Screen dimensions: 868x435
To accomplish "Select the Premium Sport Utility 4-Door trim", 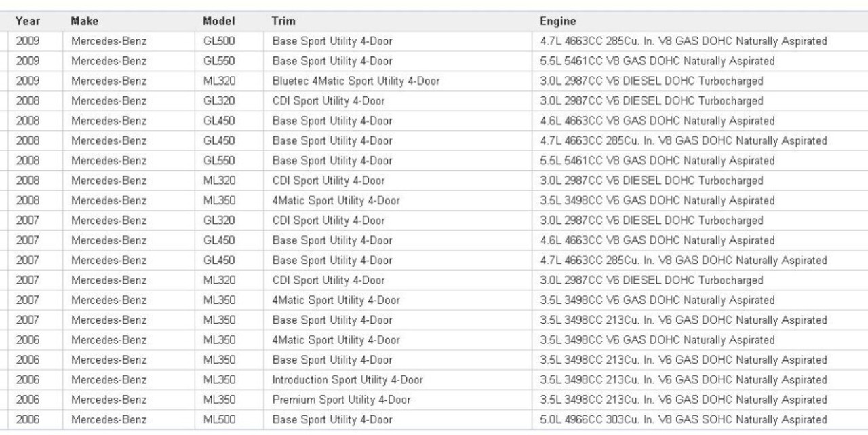I will [341, 400].
